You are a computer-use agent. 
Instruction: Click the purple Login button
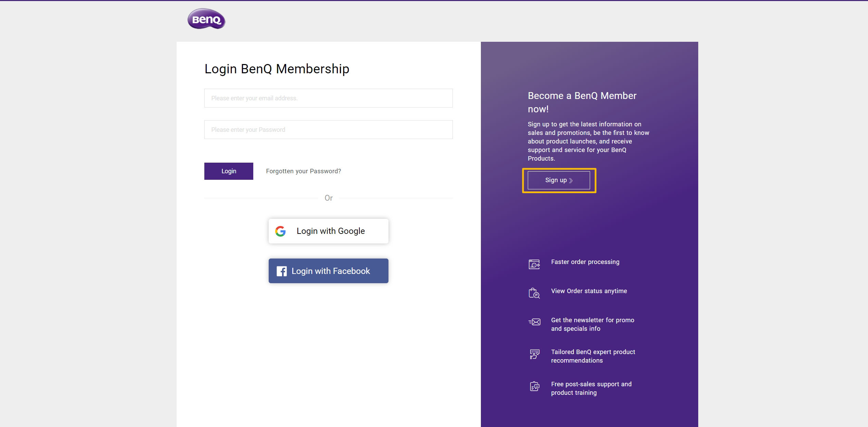(229, 171)
